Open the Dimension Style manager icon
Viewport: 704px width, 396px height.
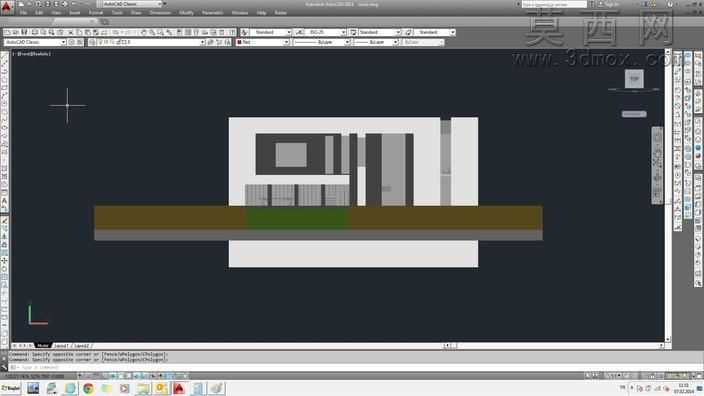[299, 32]
